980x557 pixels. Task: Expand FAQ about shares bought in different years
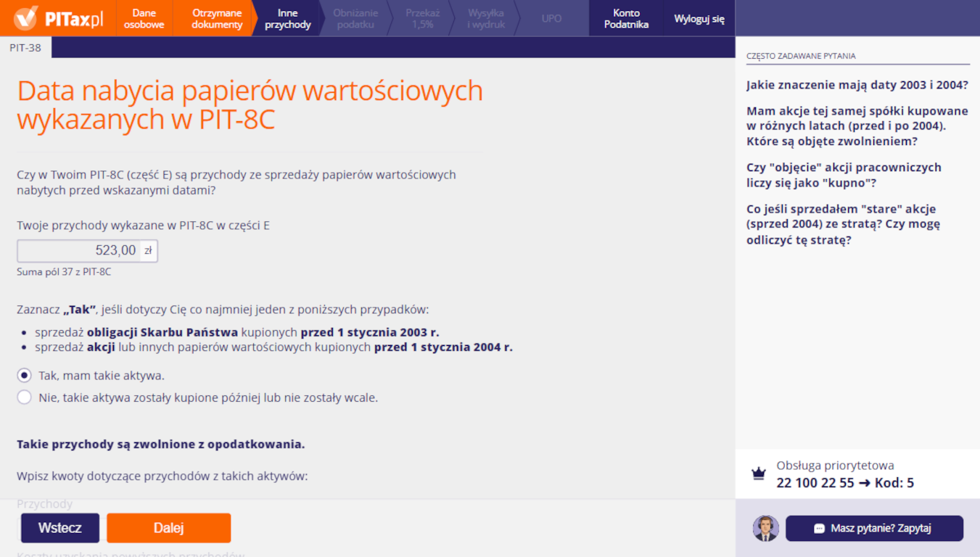click(857, 126)
